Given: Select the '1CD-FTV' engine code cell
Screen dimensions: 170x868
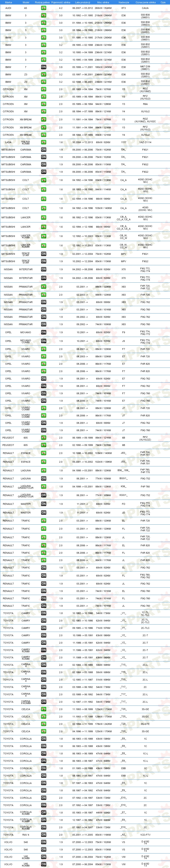Looking at the screenshot, I should click(x=145, y=835).
